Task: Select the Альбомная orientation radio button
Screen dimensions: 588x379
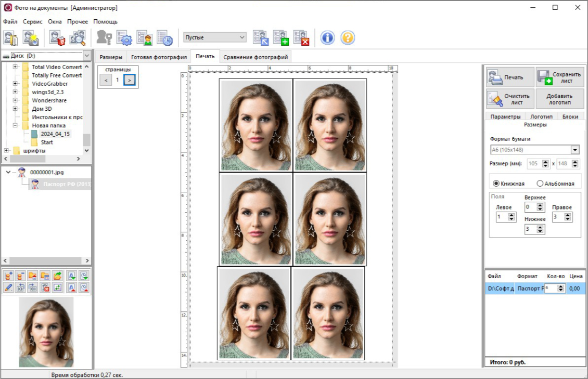Action: [x=540, y=184]
